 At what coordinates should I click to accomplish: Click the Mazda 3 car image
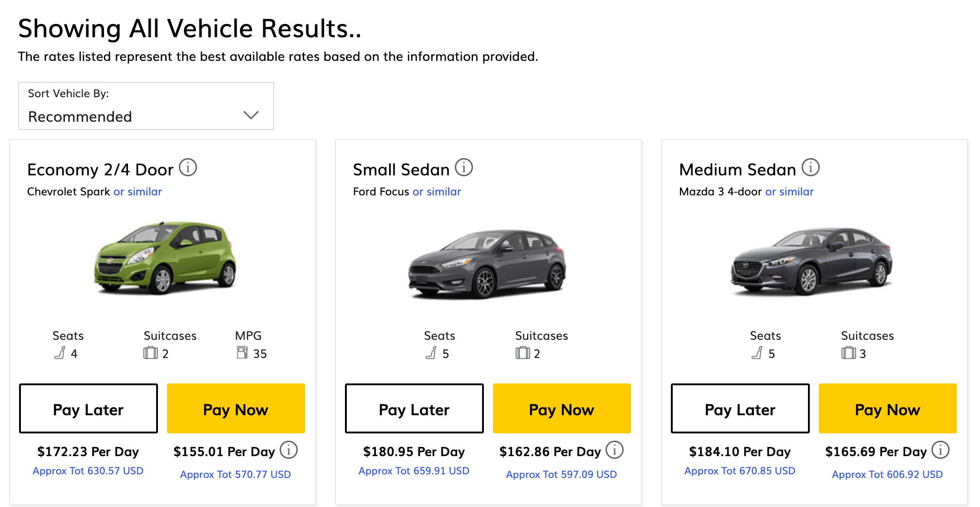[x=812, y=262]
